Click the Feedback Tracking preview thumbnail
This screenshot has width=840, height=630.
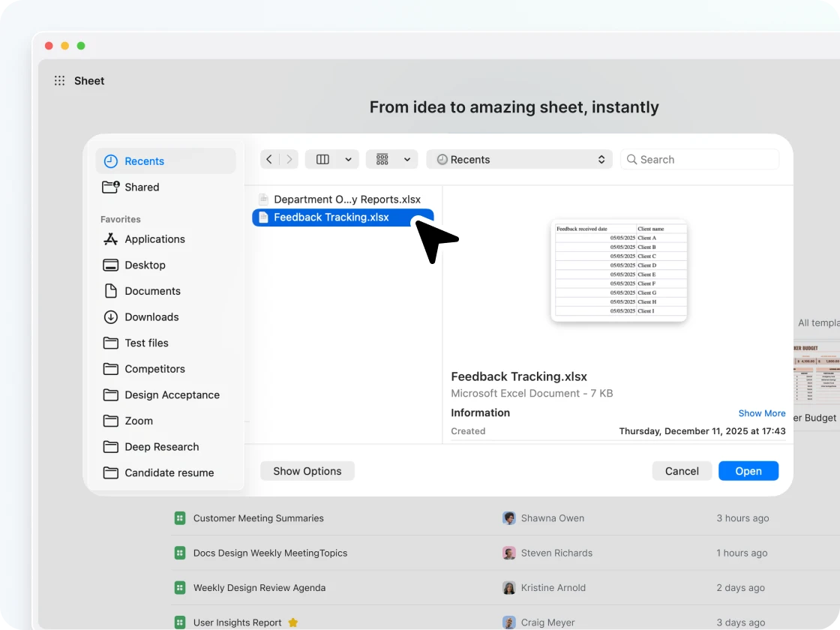[x=619, y=271]
